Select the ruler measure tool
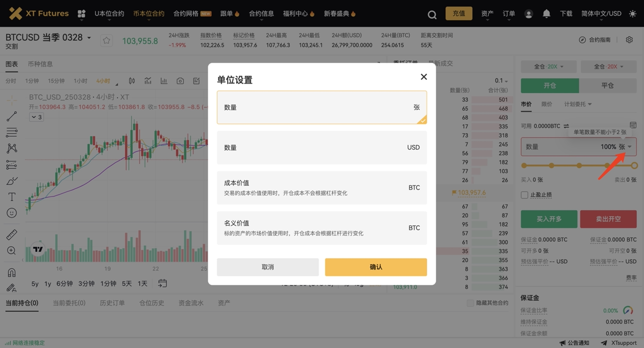The height and width of the screenshot is (348, 644). click(x=12, y=234)
